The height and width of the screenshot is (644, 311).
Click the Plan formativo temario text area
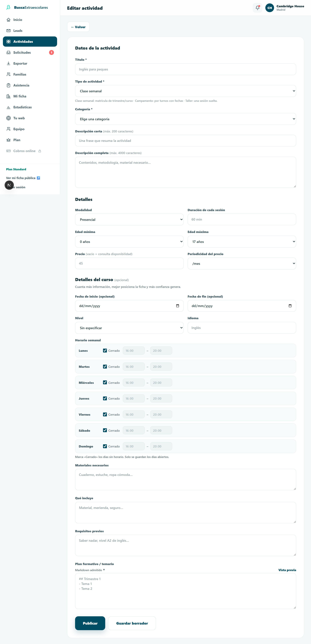(x=186, y=591)
